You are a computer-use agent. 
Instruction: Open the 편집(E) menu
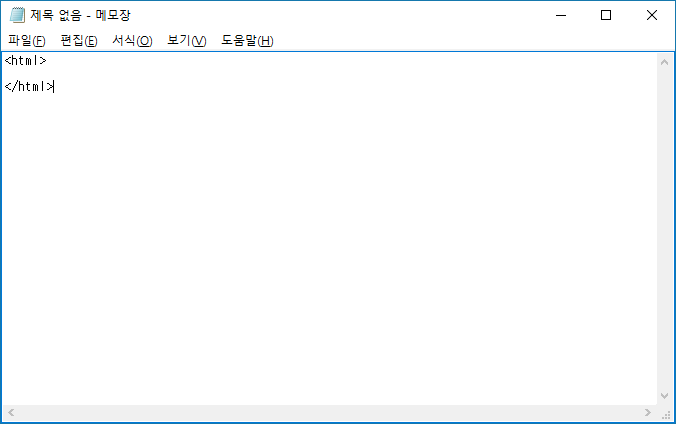79,41
